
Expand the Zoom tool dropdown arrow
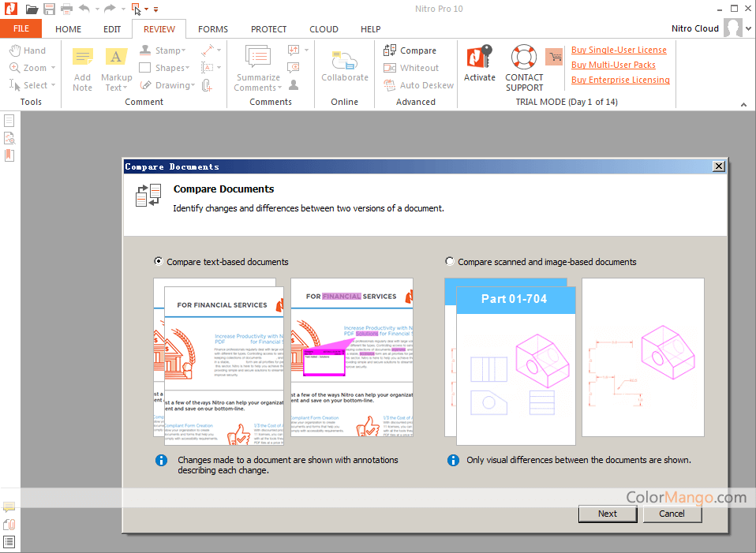(53, 68)
